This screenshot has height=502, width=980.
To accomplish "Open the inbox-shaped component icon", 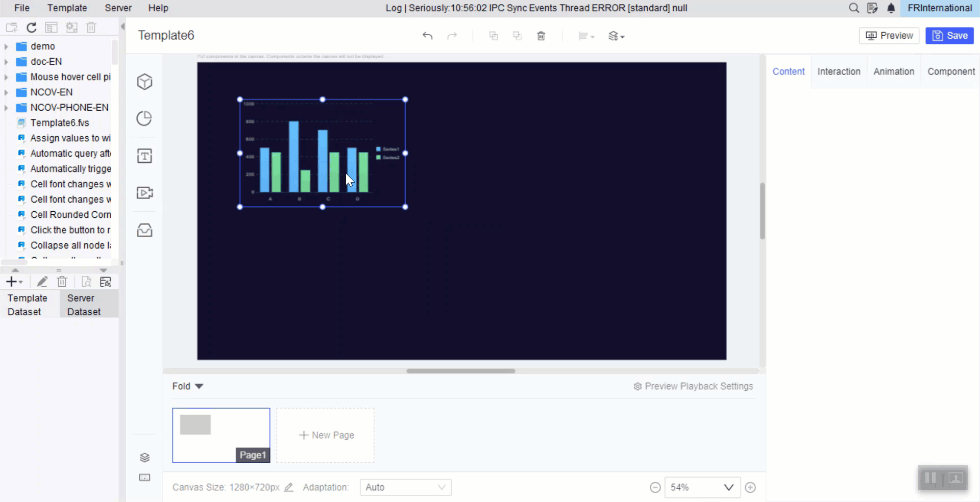I will 144,230.
